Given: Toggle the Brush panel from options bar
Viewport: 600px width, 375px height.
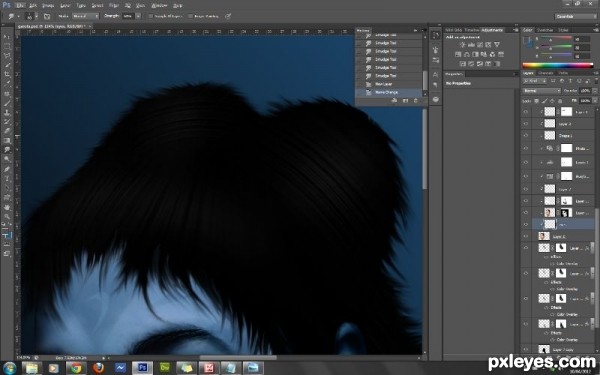Looking at the screenshot, I should point(47,16).
